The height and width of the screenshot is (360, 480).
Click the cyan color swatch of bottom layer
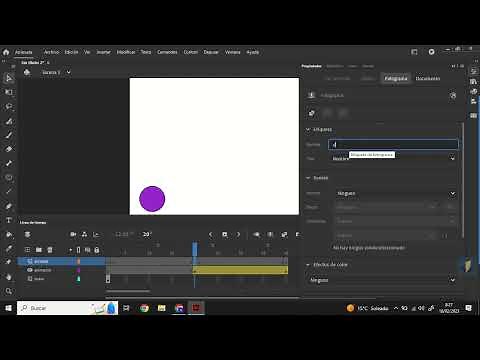(x=79, y=279)
